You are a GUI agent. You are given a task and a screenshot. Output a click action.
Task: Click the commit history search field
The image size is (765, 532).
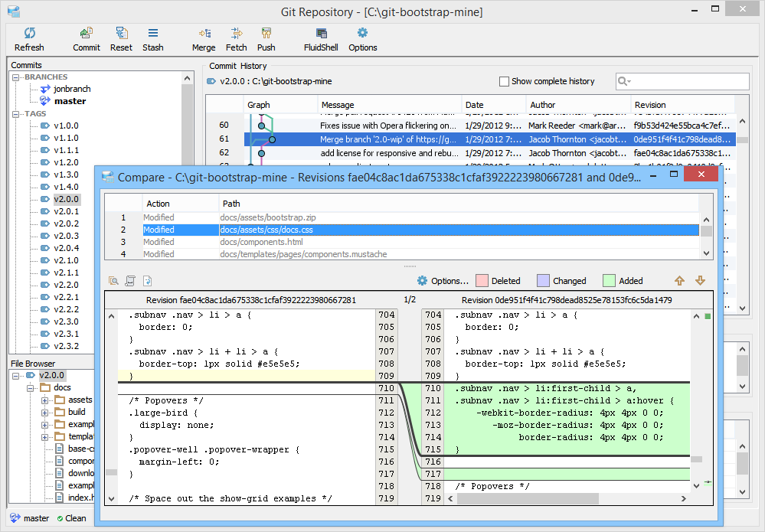[x=688, y=81]
